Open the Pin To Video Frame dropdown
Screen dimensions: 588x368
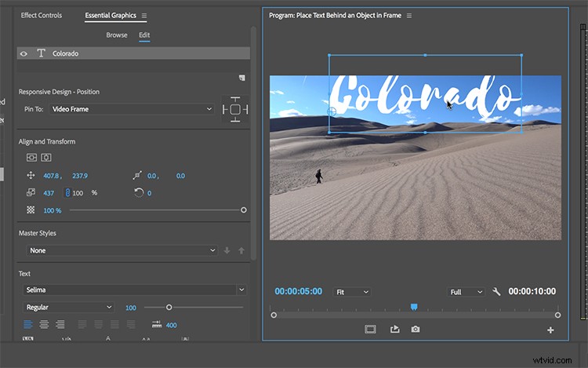coord(131,109)
